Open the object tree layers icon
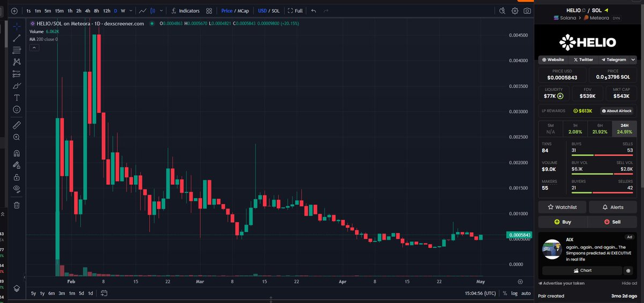644x303 pixels. [x=17, y=288]
